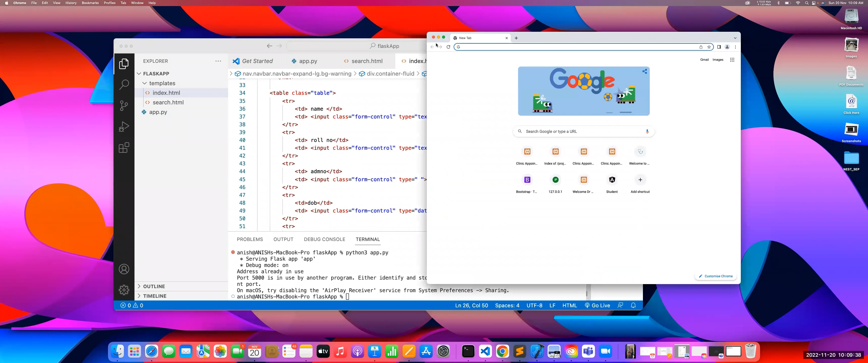Open the OUTPUT panel tab
The image size is (868, 363).
283,239
